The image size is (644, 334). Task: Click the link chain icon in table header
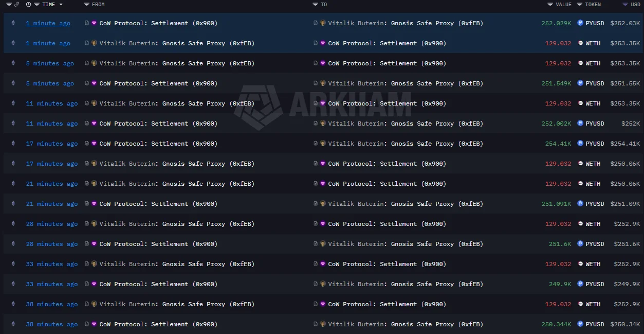pos(17,5)
